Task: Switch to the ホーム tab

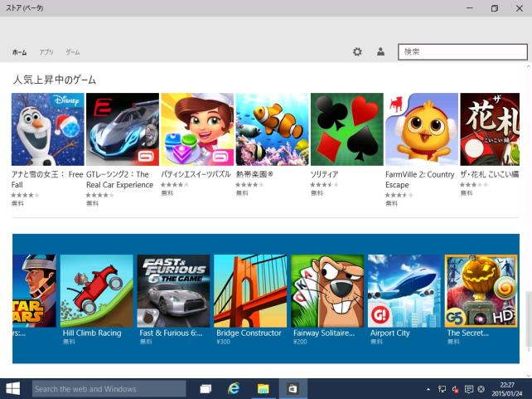Action: pos(19,52)
